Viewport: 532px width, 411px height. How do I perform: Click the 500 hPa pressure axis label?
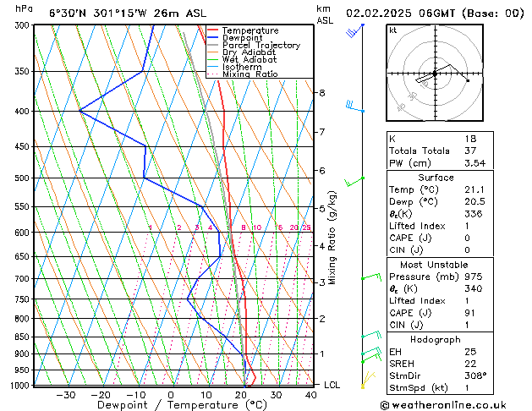(x=22, y=178)
